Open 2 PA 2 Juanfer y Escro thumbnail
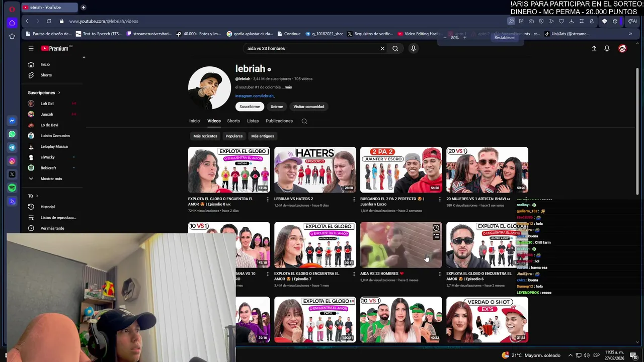The height and width of the screenshot is (362, 644). (401, 170)
